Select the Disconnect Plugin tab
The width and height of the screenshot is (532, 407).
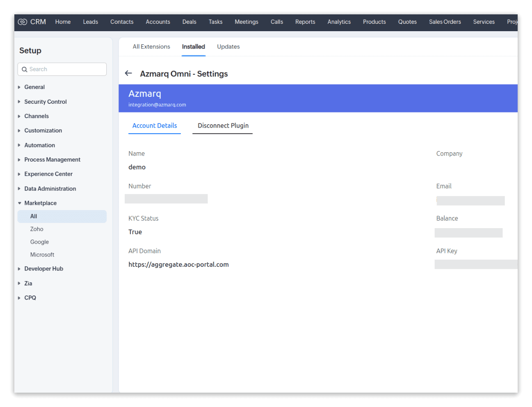tap(223, 126)
